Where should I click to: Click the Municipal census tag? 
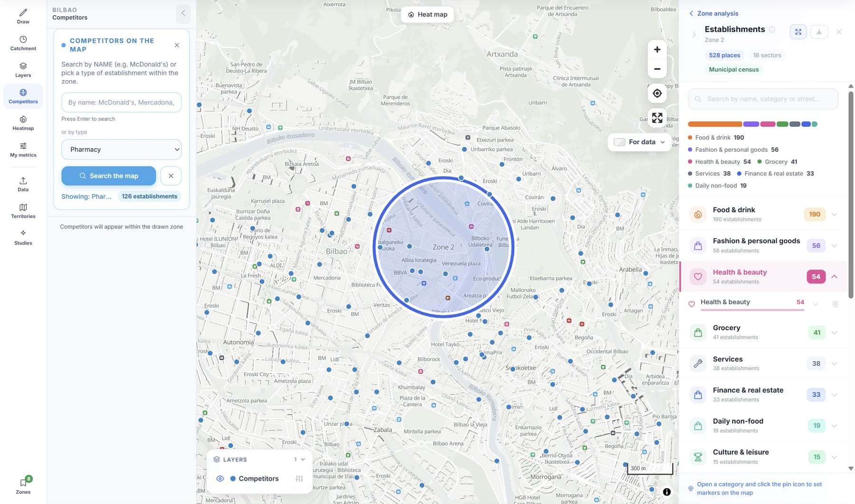click(734, 69)
